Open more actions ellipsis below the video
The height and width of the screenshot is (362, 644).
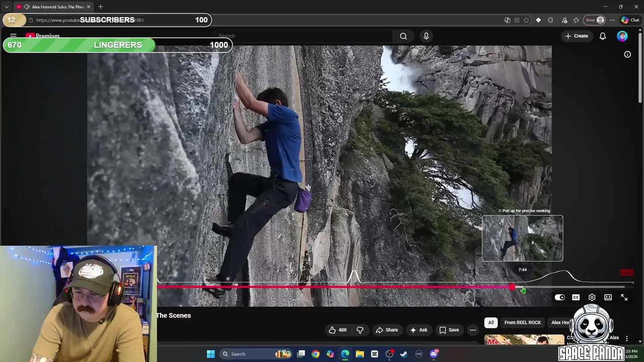pos(472,330)
